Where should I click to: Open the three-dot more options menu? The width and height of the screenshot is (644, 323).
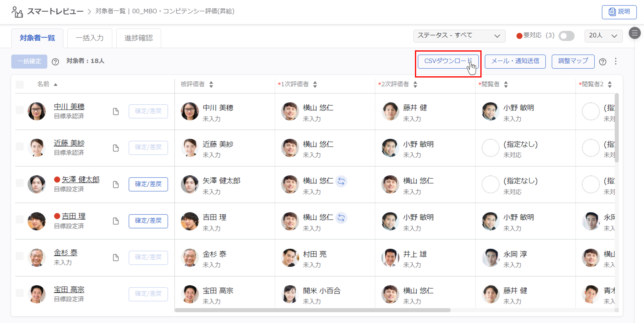pyautogui.click(x=615, y=61)
